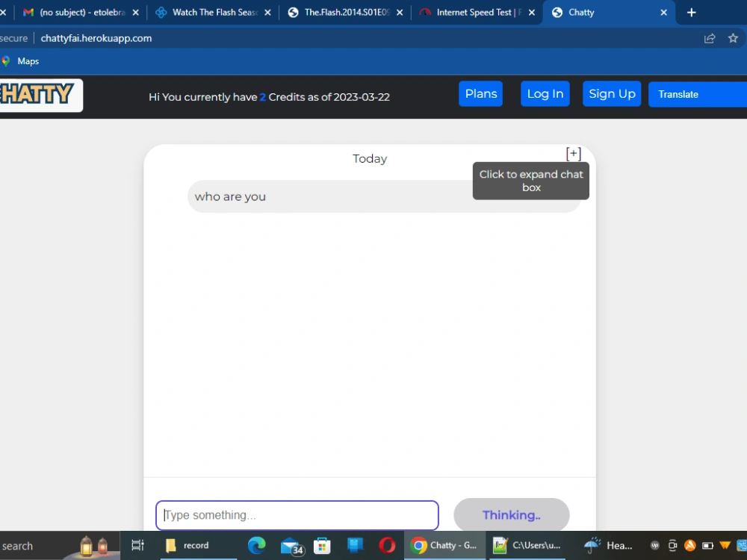Close The.Flash.2014.S01E09 tab
Viewport: 747px width, 560px height.
pos(400,13)
